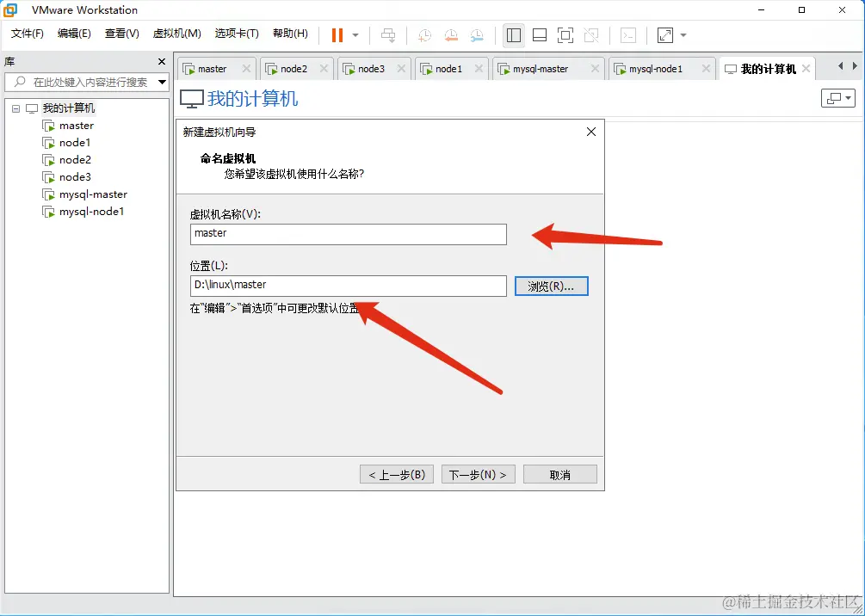The image size is (865, 616).
Task: Close the node1 tab
Action: [479, 68]
